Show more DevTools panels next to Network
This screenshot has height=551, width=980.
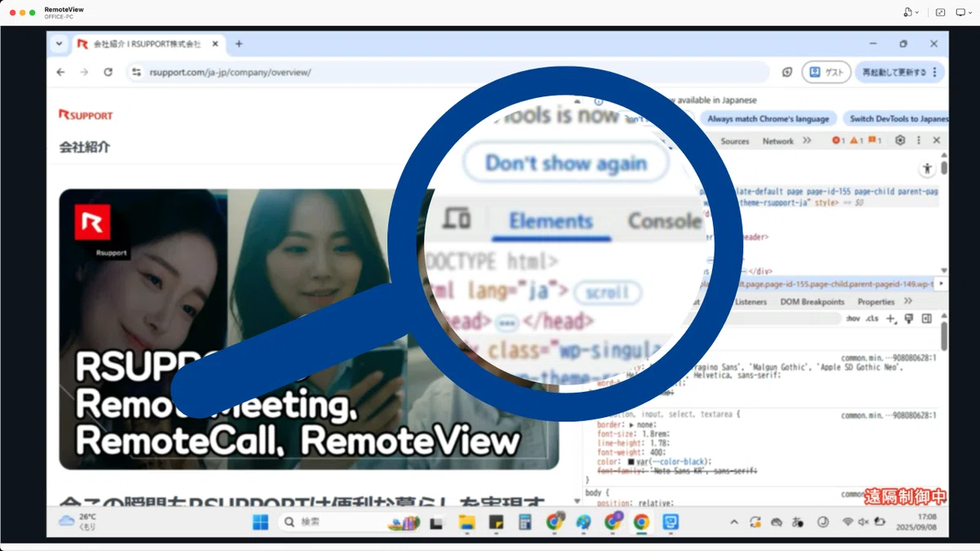click(x=807, y=141)
